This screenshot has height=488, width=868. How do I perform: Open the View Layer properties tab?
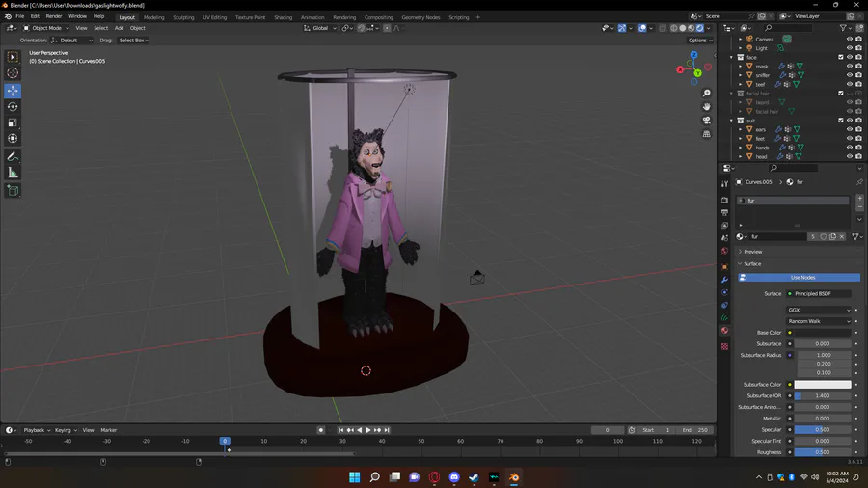(x=724, y=225)
